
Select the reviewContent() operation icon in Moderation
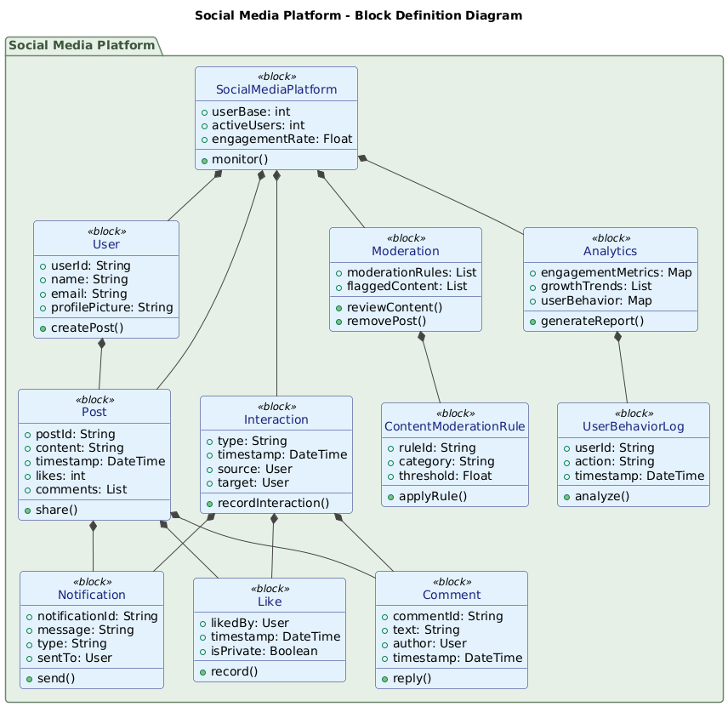pos(338,307)
